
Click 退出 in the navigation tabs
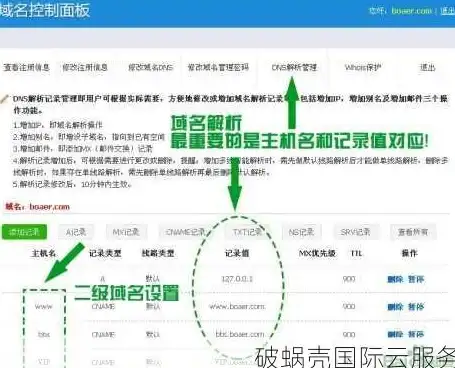pos(427,67)
